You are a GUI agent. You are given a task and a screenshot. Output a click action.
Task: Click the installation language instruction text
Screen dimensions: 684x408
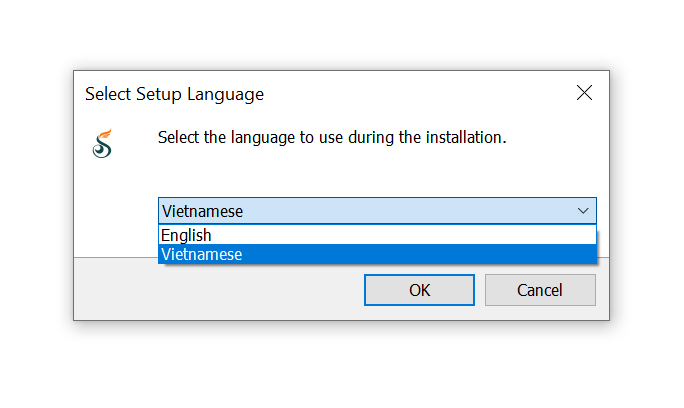[x=332, y=137]
